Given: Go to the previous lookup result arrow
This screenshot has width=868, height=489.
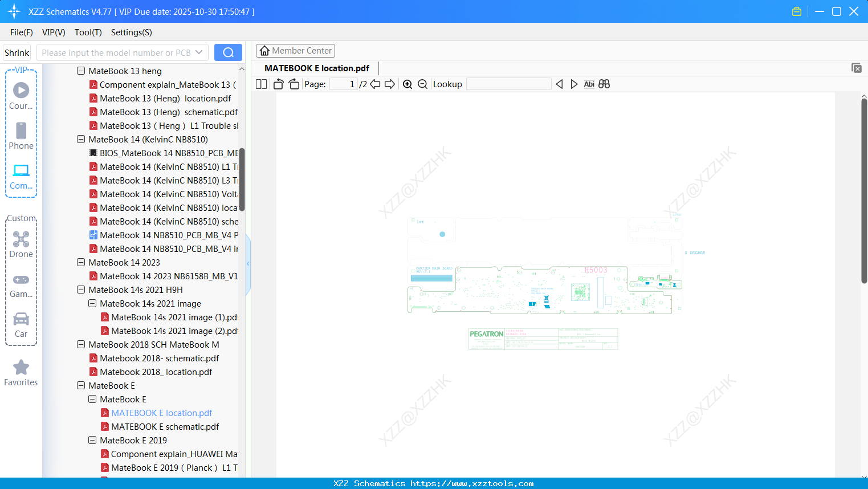Looking at the screenshot, I should [x=559, y=84].
